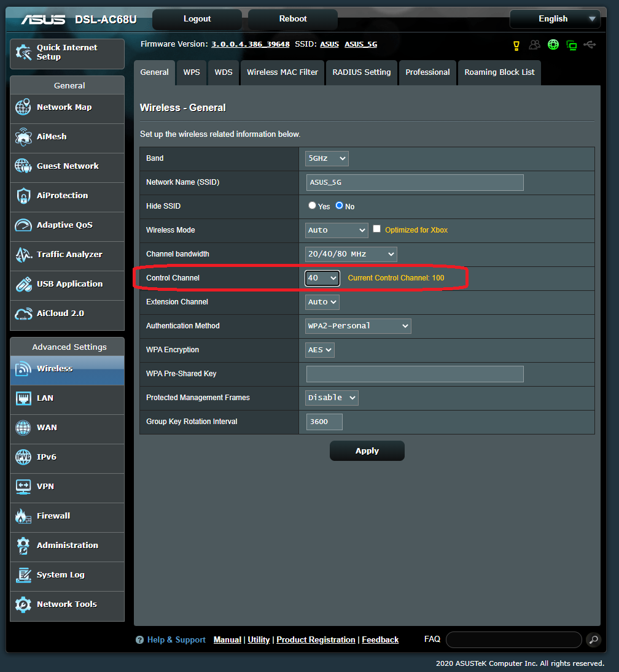This screenshot has width=619, height=672.
Task: Click the USB Application drive icon
Action: point(23,284)
